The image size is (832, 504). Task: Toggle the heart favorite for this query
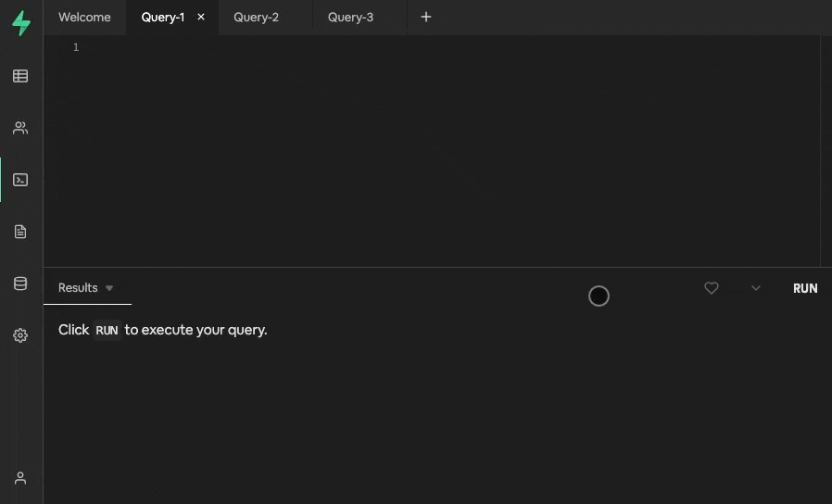coord(712,288)
